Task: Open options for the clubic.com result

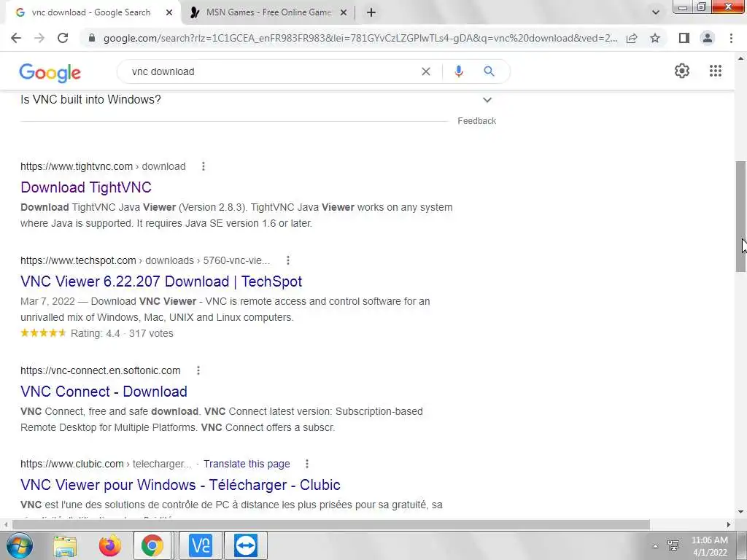Action: [307, 464]
